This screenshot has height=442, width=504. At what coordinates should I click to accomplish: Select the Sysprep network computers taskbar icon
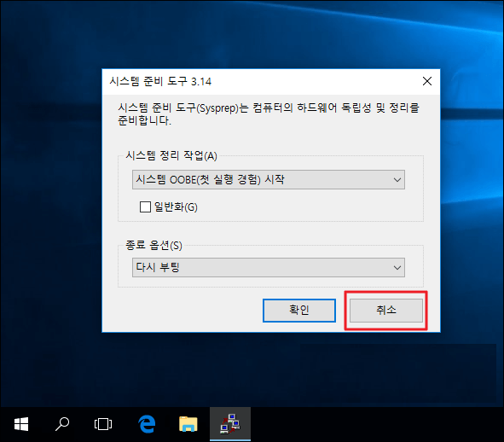pyautogui.click(x=230, y=424)
